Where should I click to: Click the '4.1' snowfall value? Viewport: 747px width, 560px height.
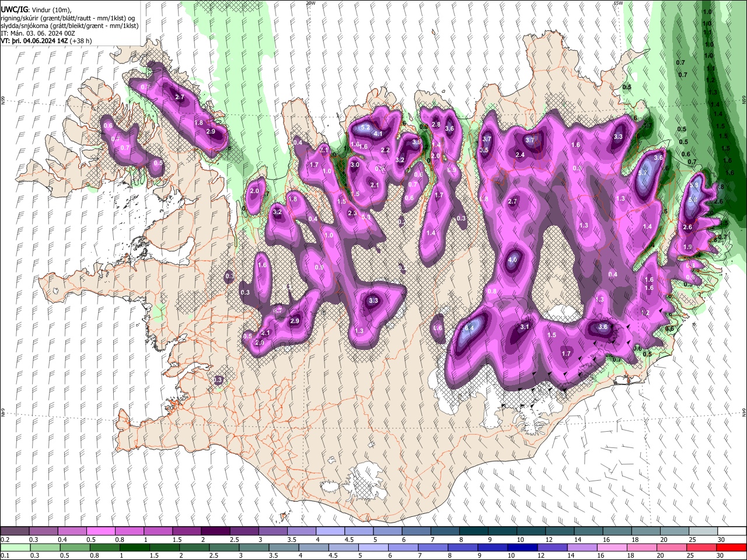(x=378, y=134)
